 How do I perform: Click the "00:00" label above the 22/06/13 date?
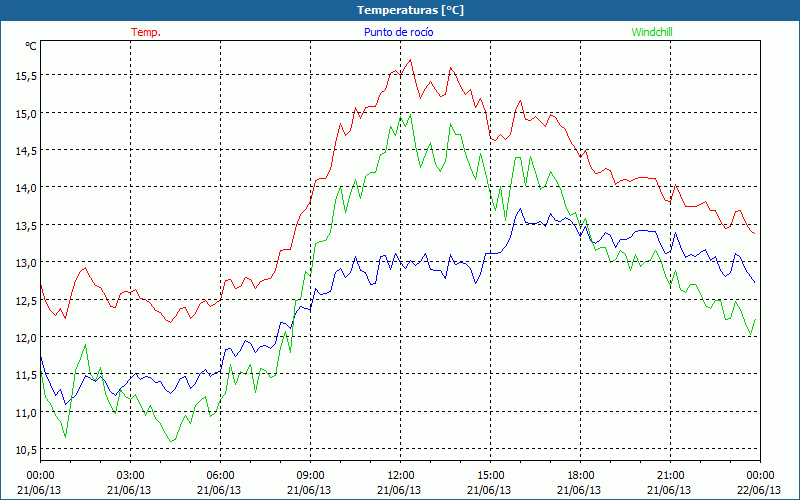760,475
